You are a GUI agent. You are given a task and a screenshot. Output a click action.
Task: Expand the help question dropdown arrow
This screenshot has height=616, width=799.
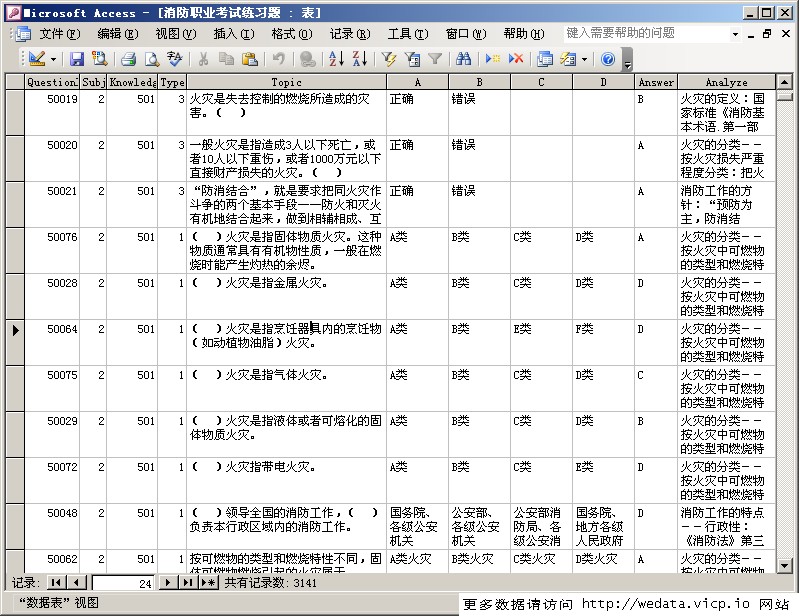pos(735,34)
